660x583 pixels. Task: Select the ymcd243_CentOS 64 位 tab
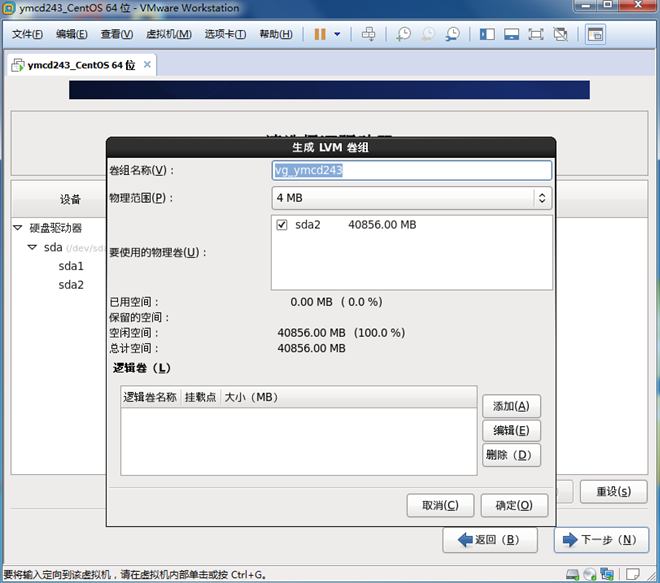point(82,65)
